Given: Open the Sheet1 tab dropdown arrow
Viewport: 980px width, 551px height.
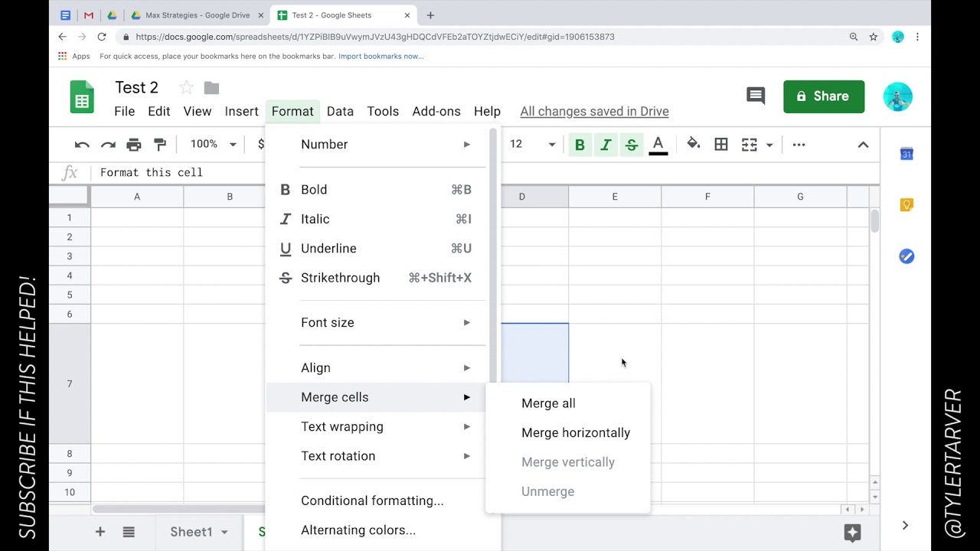Looking at the screenshot, I should tap(224, 532).
